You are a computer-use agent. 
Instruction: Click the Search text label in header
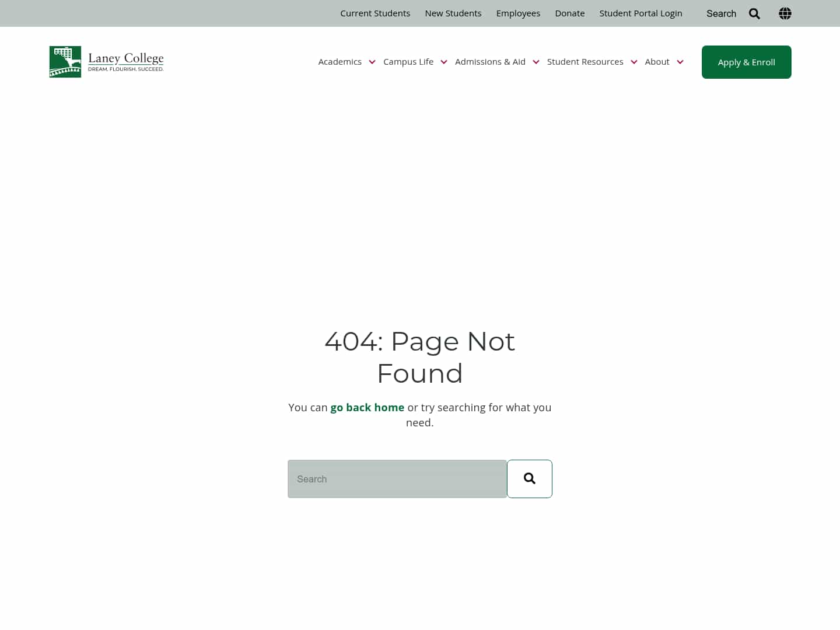click(x=721, y=13)
